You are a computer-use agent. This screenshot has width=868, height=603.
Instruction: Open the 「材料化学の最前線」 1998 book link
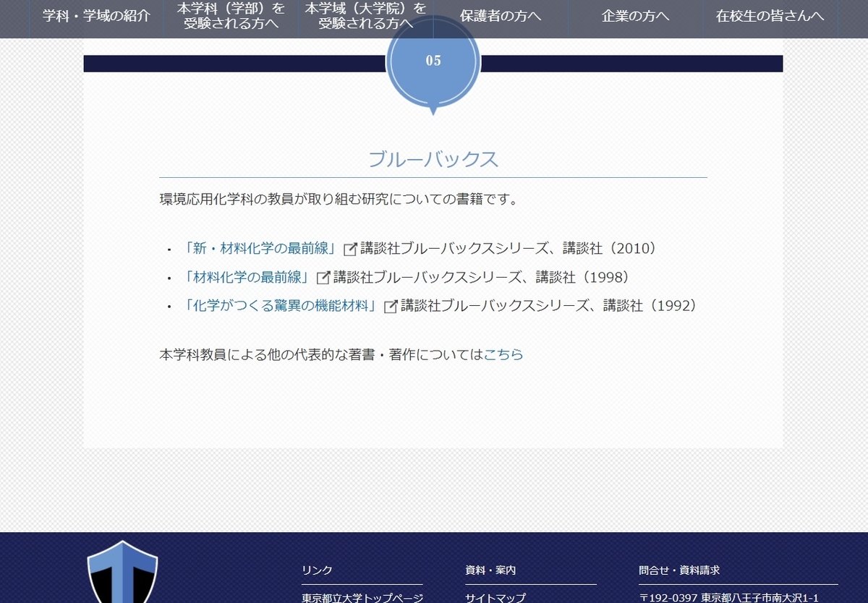(x=248, y=277)
